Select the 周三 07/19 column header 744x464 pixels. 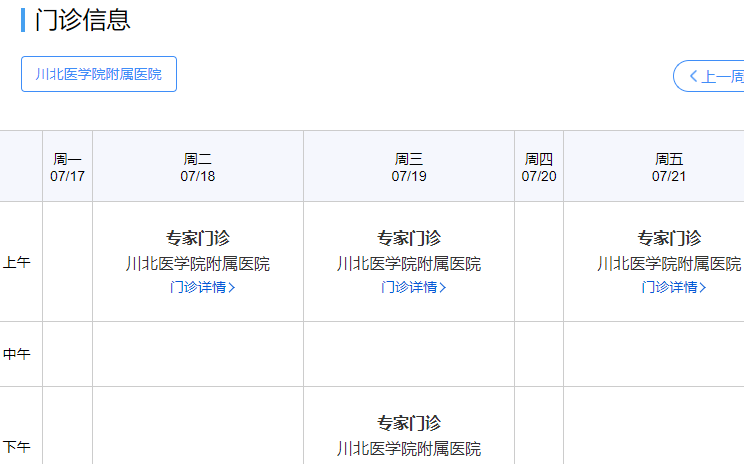[x=409, y=167]
